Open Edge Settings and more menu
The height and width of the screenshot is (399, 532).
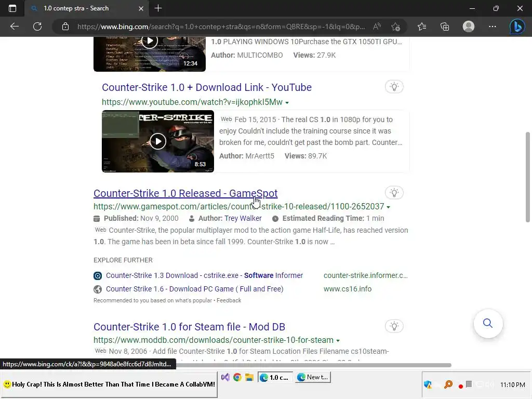(x=493, y=26)
